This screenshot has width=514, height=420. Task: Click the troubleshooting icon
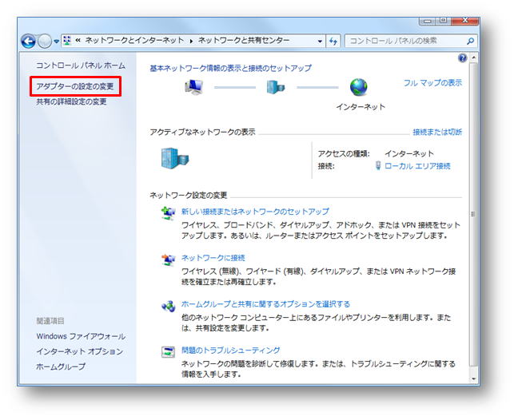(168, 352)
